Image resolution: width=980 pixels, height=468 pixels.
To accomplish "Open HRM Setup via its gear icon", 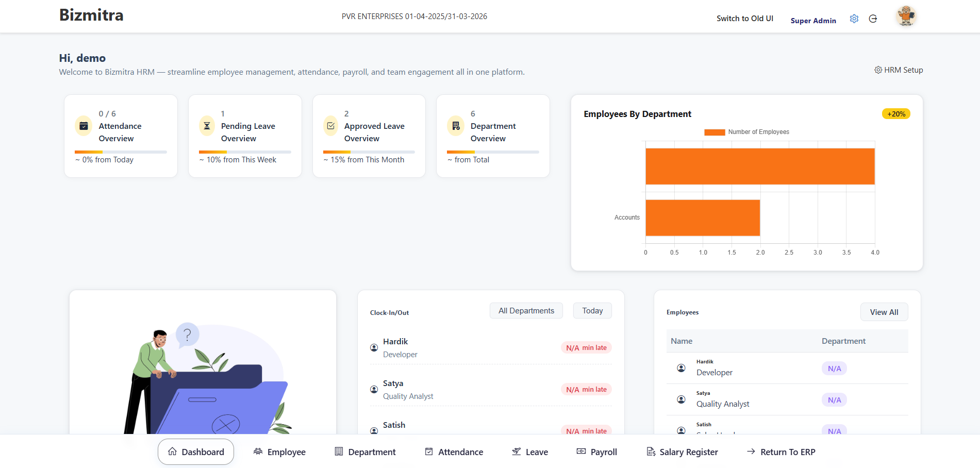I will pyautogui.click(x=878, y=70).
